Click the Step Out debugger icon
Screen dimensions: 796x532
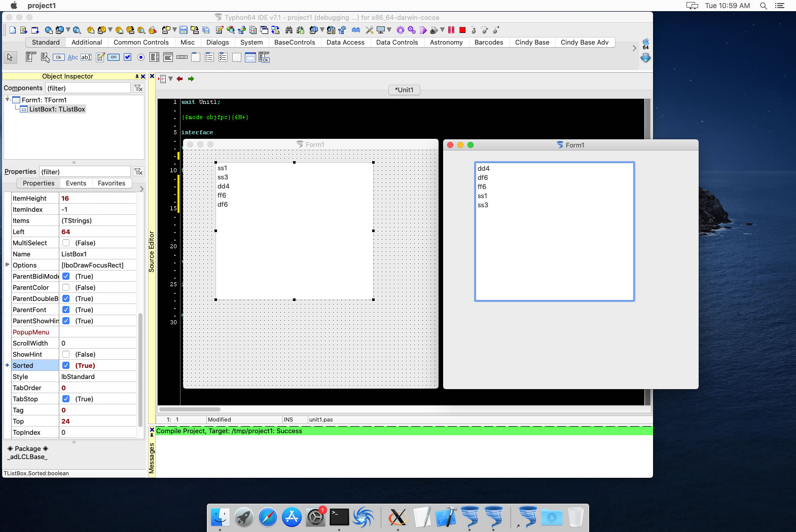pyautogui.click(x=496, y=30)
